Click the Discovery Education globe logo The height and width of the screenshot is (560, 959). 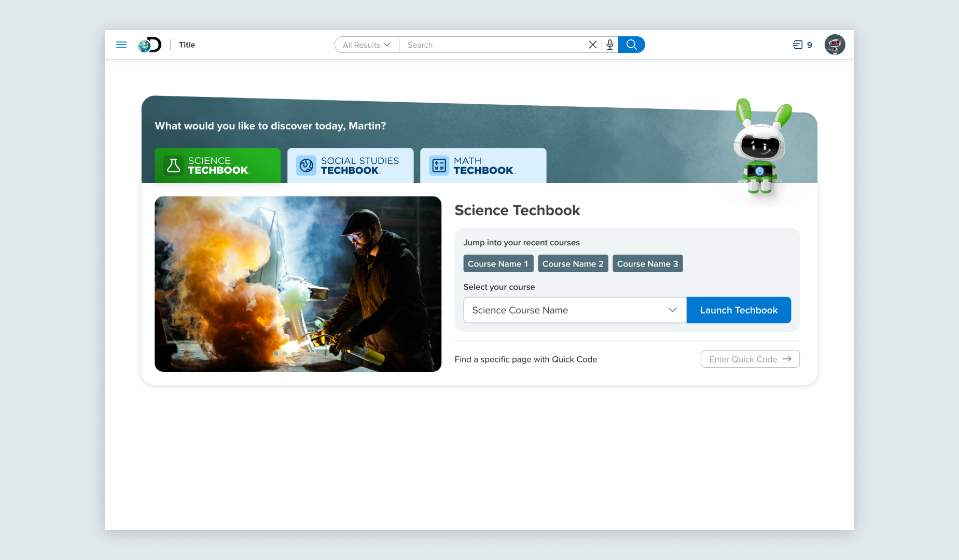point(150,45)
